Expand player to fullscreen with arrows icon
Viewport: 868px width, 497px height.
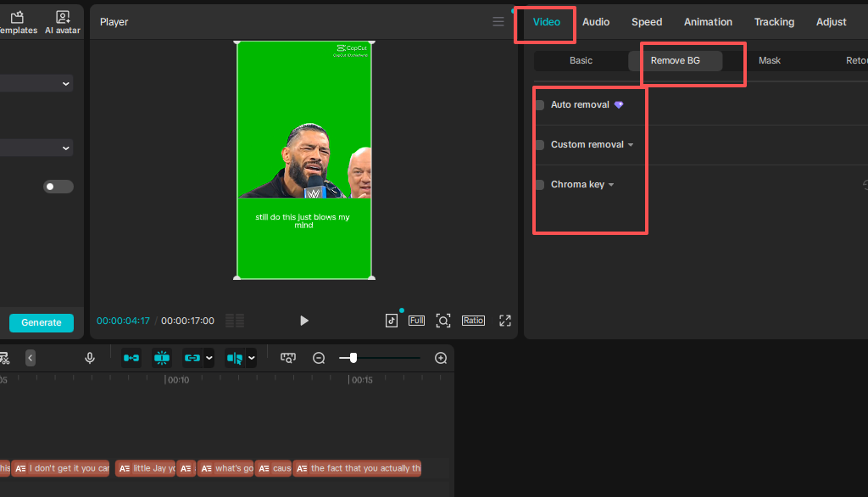click(x=505, y=321)
